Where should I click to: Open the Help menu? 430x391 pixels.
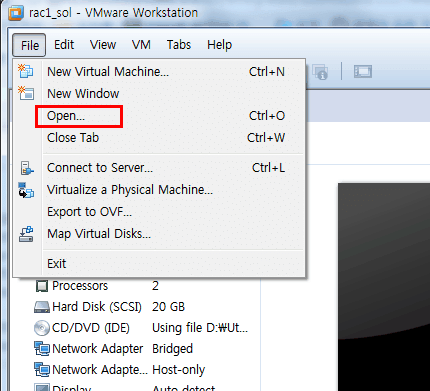[x=219, y=45]
